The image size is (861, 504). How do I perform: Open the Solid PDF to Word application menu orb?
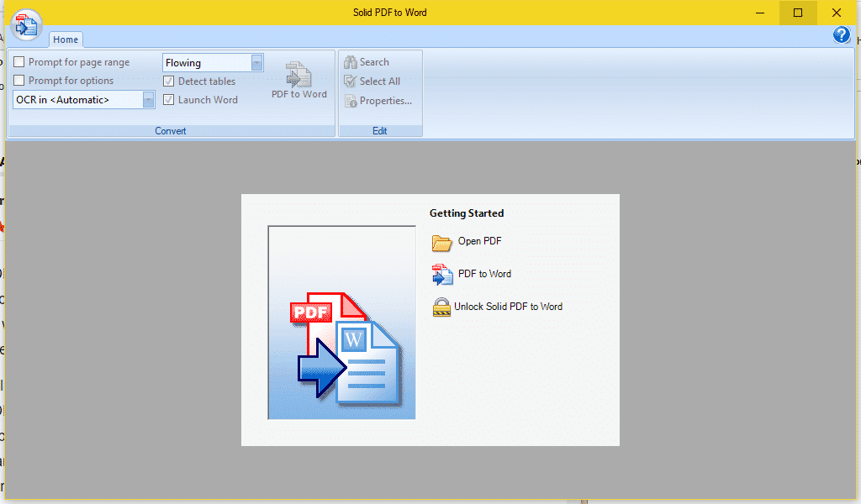(26, 25)
